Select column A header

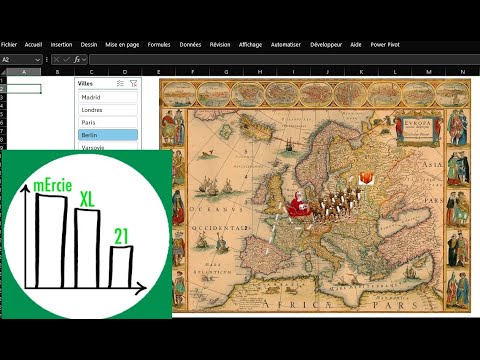point(24,72)
